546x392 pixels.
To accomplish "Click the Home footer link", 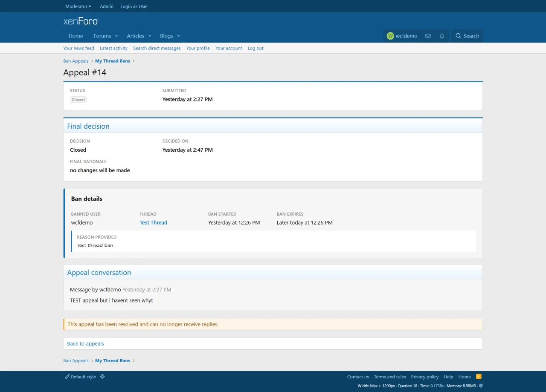I will pos(465,377).
